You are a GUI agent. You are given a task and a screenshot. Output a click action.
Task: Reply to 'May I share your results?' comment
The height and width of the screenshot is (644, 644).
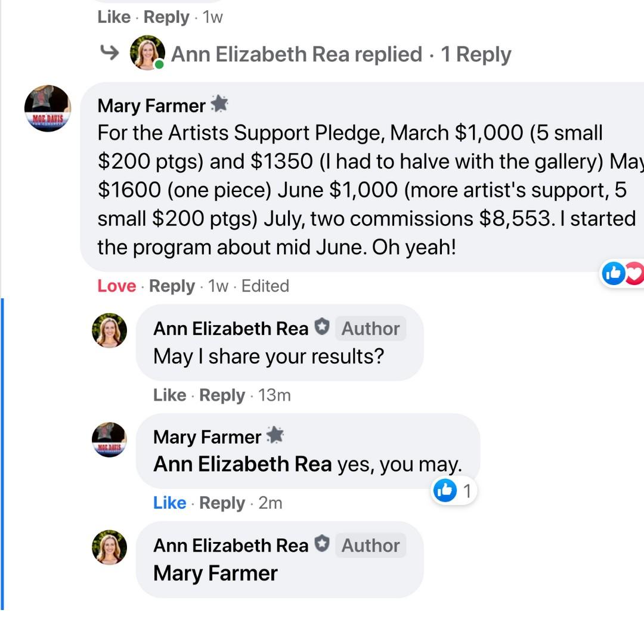point(222,395)
